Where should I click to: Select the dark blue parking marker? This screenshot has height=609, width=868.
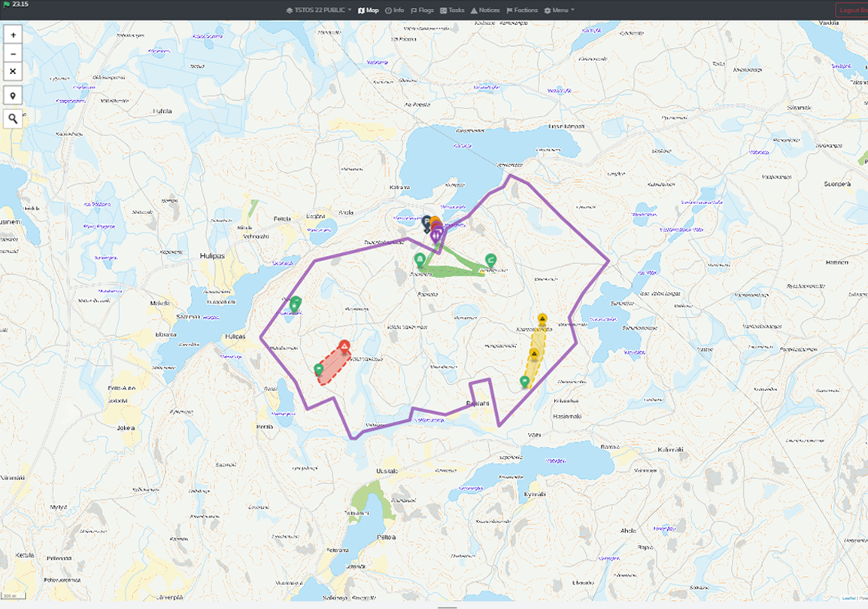[426, 222]
